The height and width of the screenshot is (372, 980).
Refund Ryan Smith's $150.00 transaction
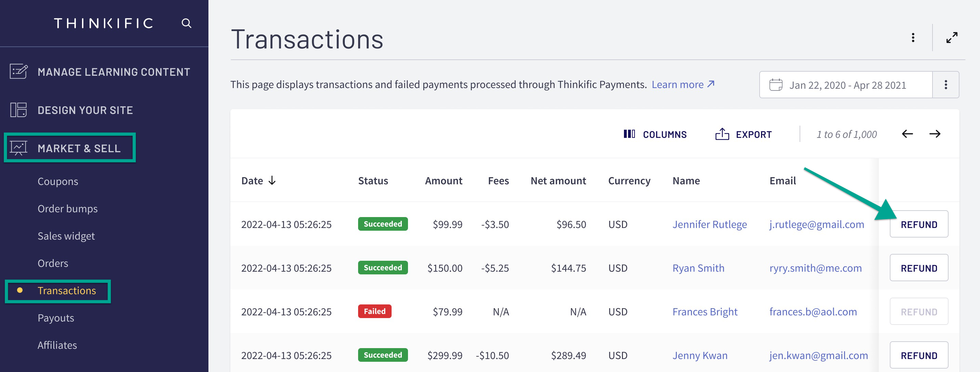(918, 268)
